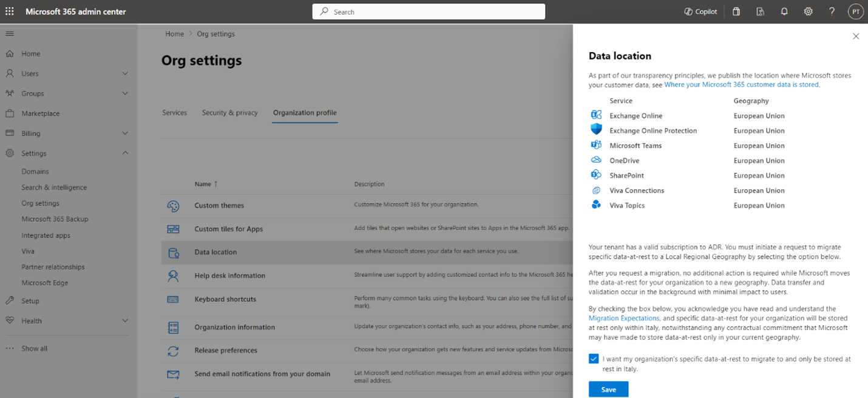This screenshot has height=398, width=868.
Task: Open the Migration Expectations link
Action: 624,319
